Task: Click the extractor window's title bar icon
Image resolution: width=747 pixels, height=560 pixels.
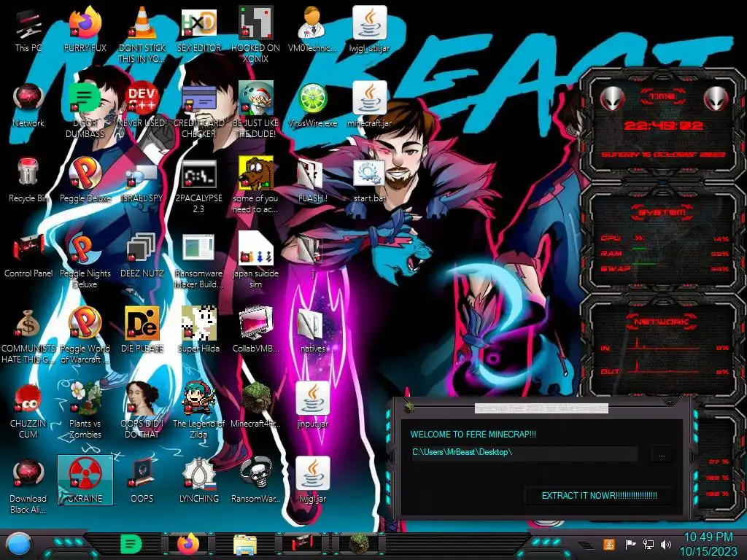Action: click(409, 408)
